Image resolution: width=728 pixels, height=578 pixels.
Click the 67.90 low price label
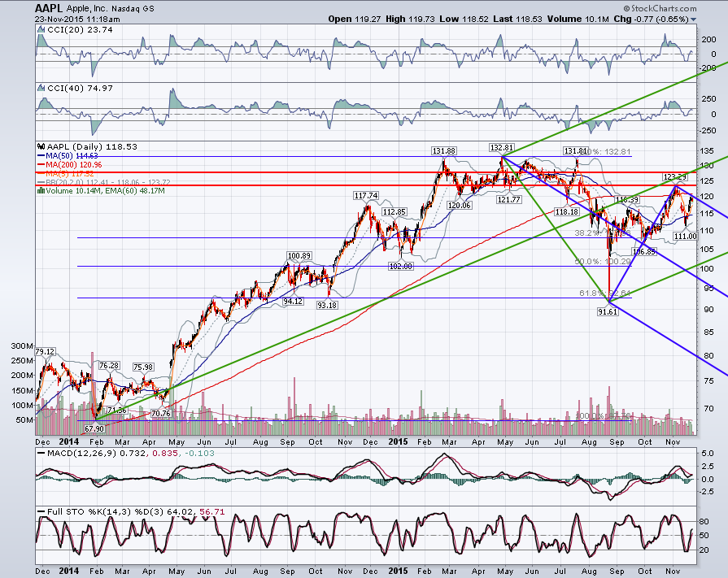point(94,429)
